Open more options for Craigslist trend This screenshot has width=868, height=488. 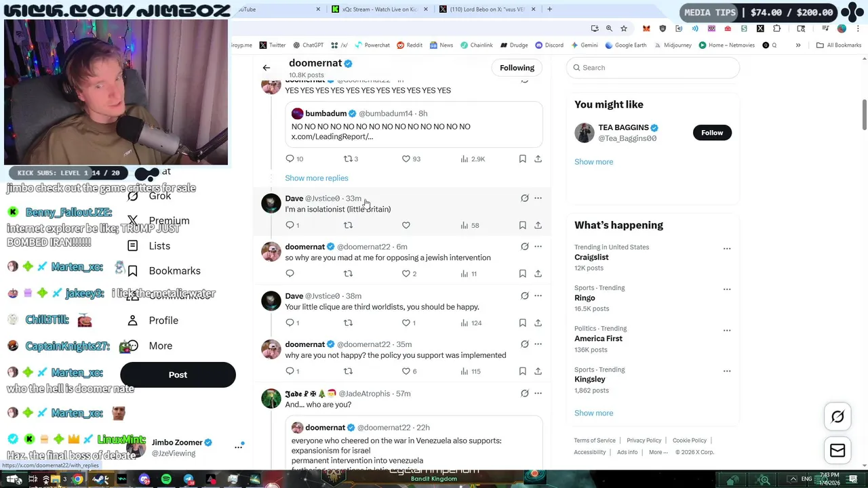point(727,248)
